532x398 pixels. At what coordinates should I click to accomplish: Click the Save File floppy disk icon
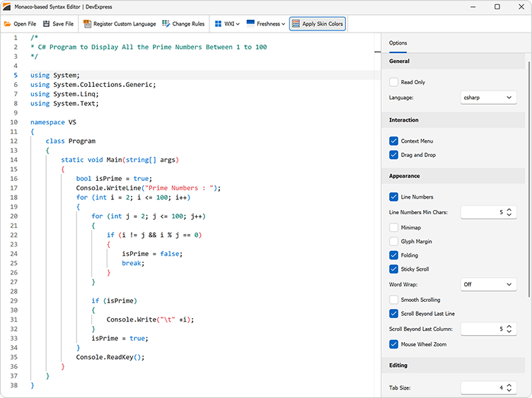tap(47, 24)
